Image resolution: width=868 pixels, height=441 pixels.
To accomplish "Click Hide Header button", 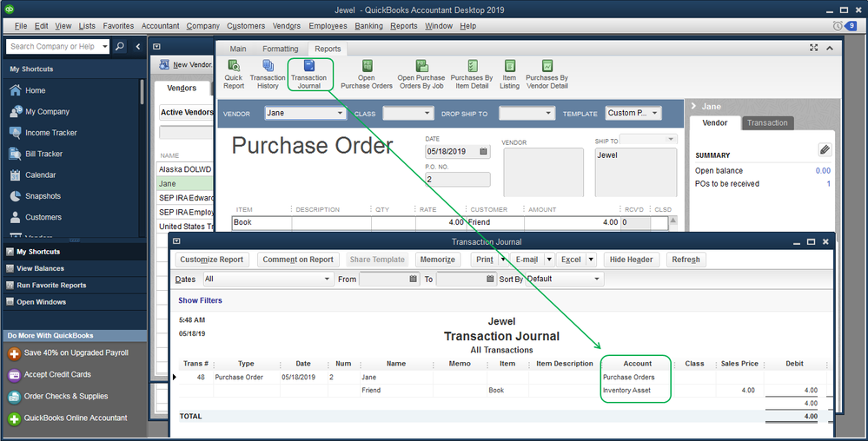I will pos(631,260).
